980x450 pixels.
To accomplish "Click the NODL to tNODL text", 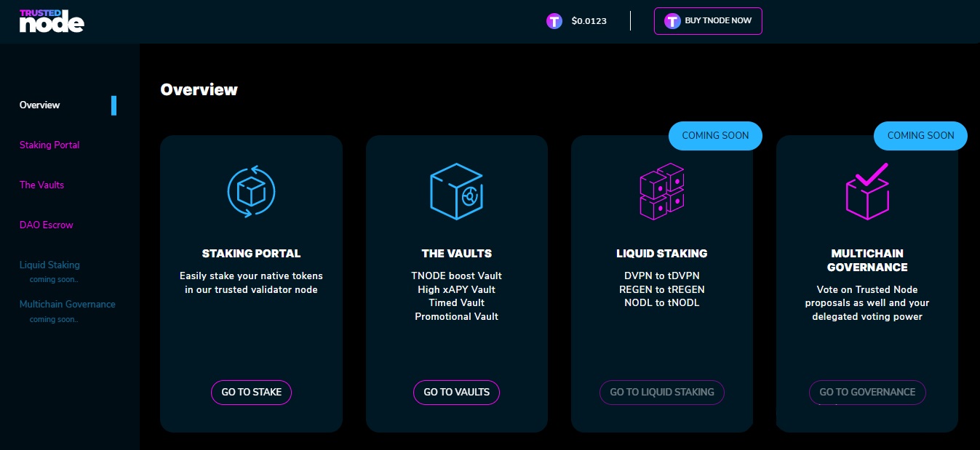I will click(662, 303).
